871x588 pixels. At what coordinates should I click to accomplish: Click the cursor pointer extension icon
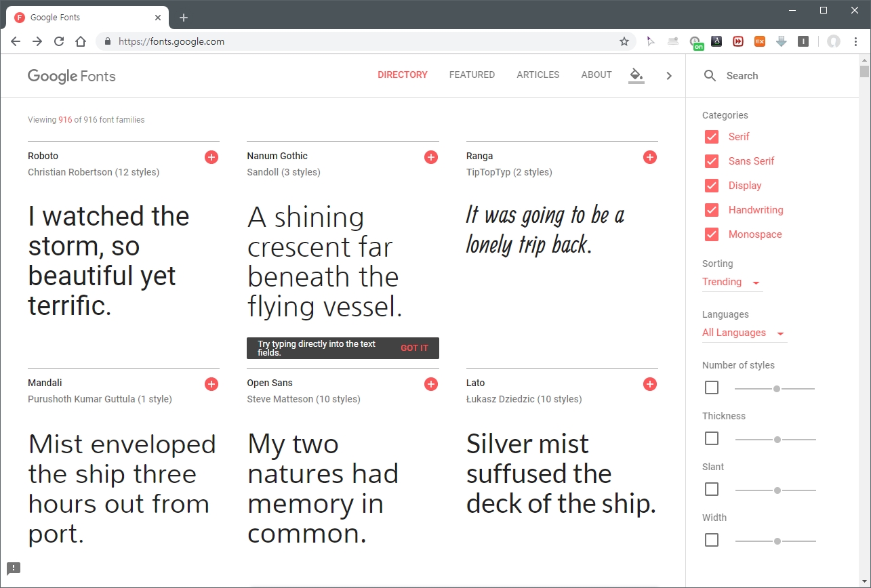click(651, 41)
